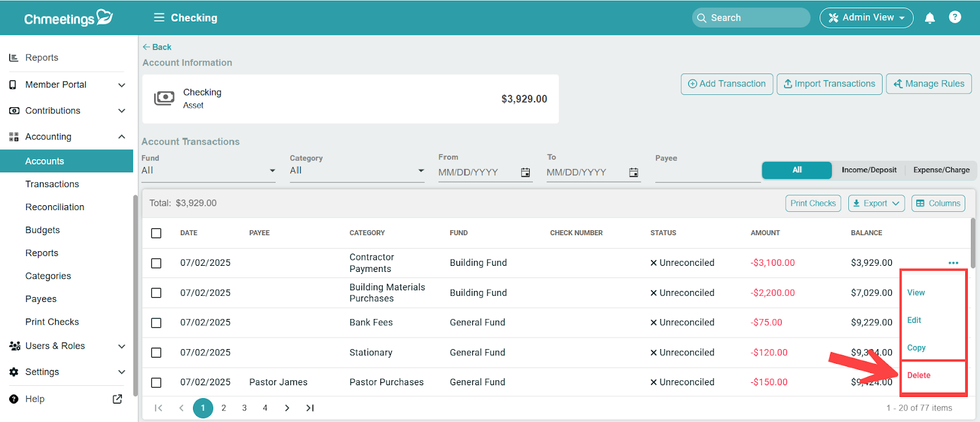Go back using the Back link
Viewport: 980px width, 422px height.
(x=157, y=47)
